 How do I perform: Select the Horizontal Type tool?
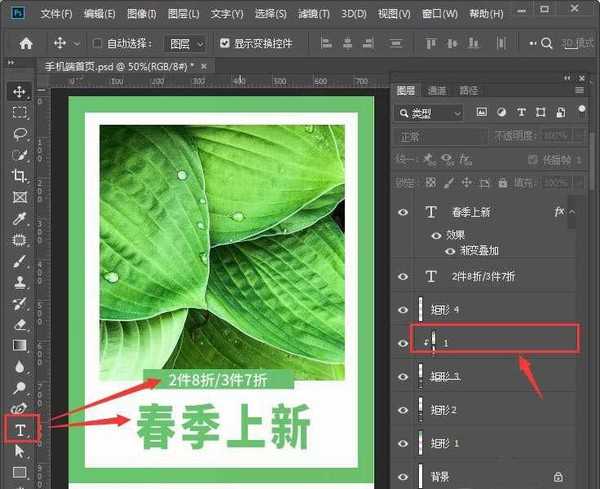coord(19,430)
